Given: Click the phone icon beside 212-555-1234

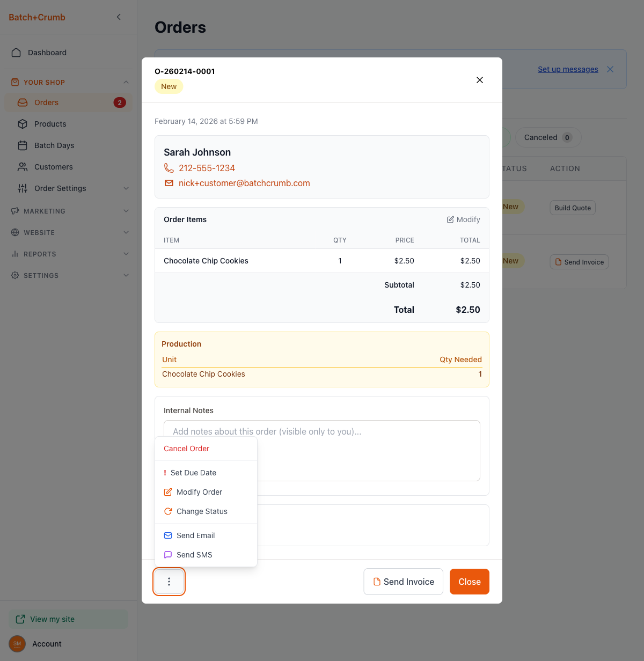Looking at the screenshot, I should coord(169,168).
